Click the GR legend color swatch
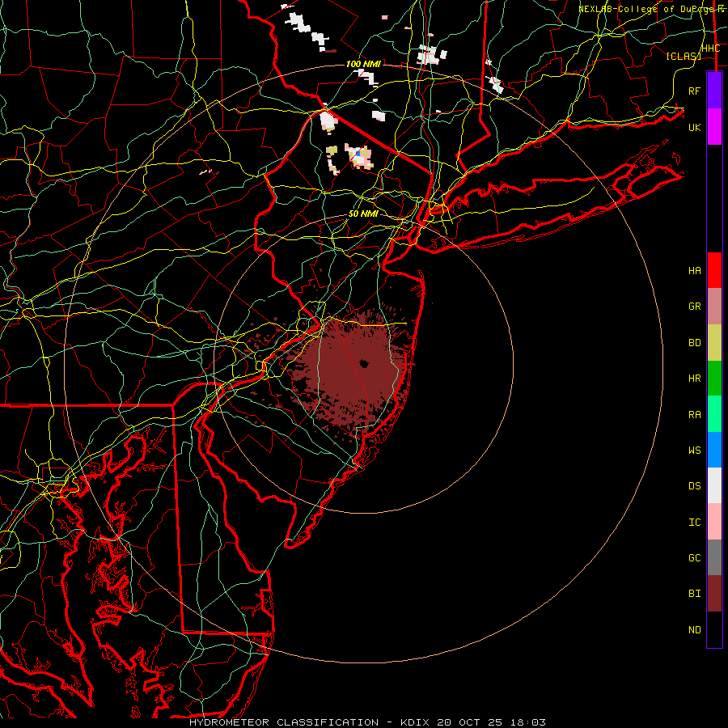 tap(714, 307)
